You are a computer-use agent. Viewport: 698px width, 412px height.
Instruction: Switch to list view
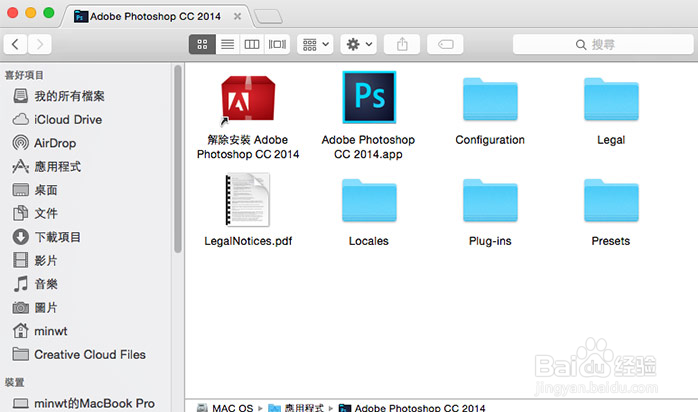pos(227,44)
